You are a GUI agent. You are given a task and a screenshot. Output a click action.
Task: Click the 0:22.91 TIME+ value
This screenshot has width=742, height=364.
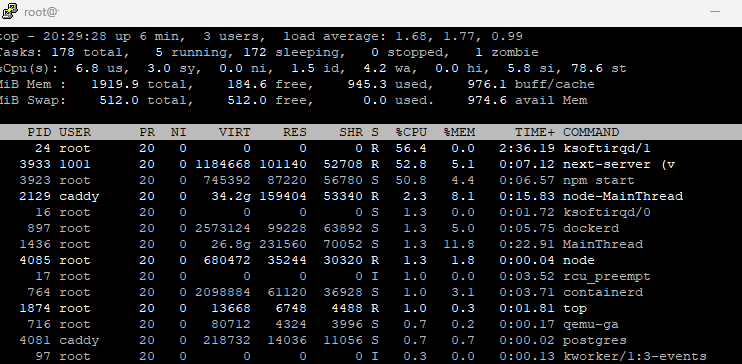click(527, 244)
